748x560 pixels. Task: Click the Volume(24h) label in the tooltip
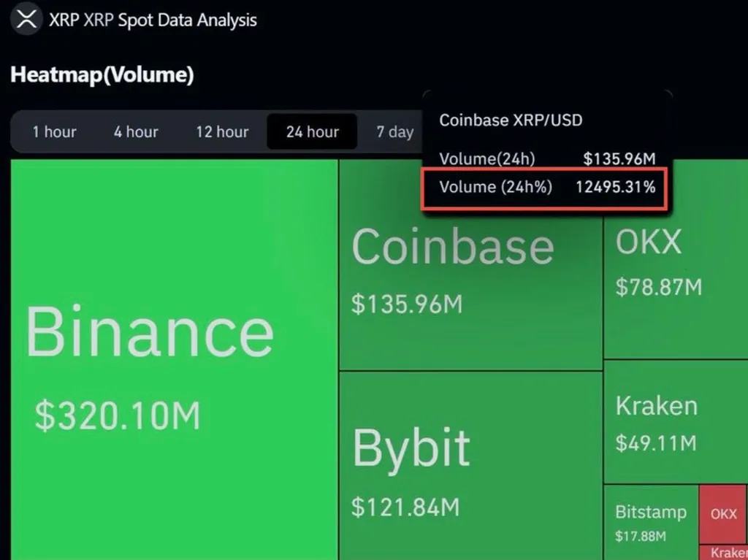(x=487, y=158)
